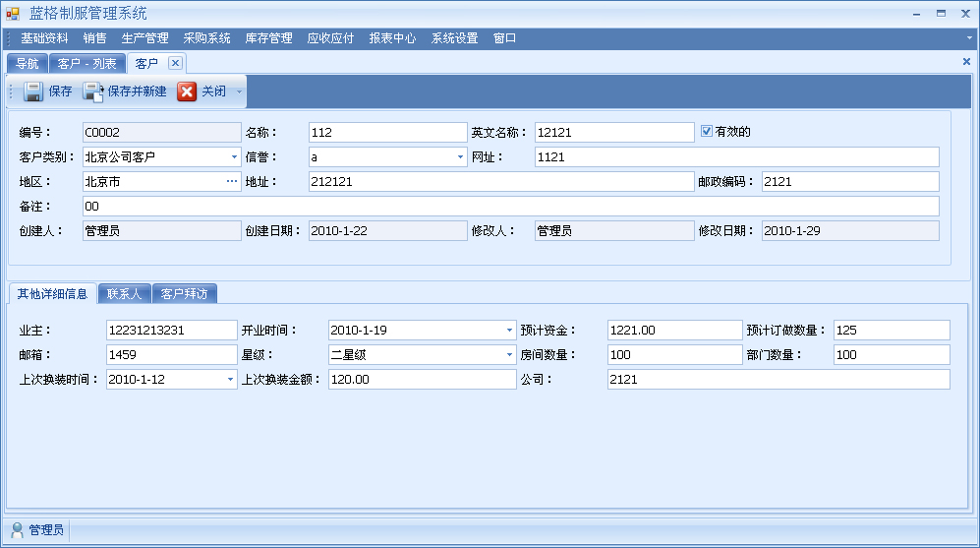980x548 pixels.
Task: Click the 公司 field at the bottom
Action: point(778,379)
